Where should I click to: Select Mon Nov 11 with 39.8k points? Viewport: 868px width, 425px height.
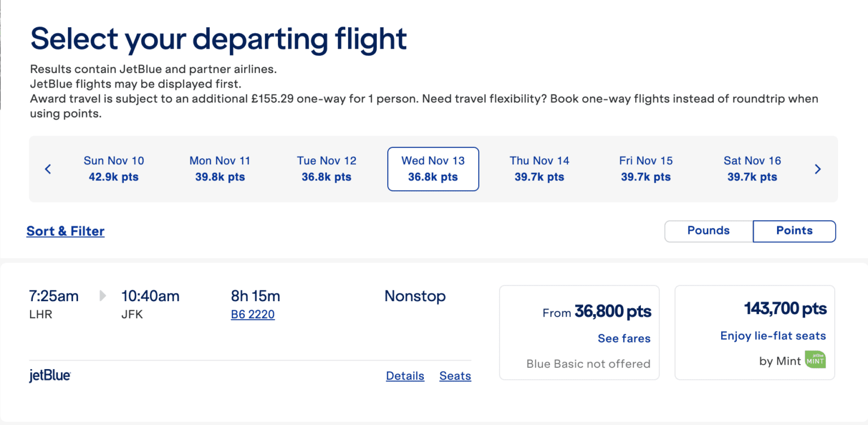220,168
